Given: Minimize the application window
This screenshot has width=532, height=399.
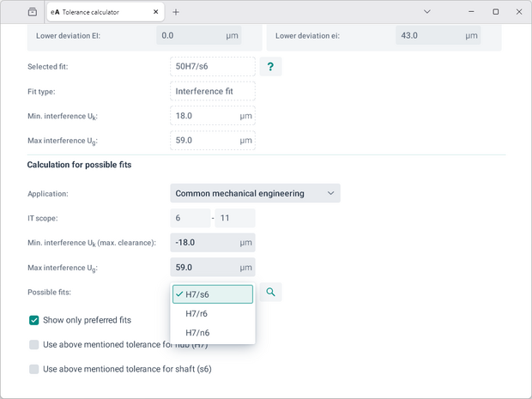Looking at the screenshot, I should point(470,12).
